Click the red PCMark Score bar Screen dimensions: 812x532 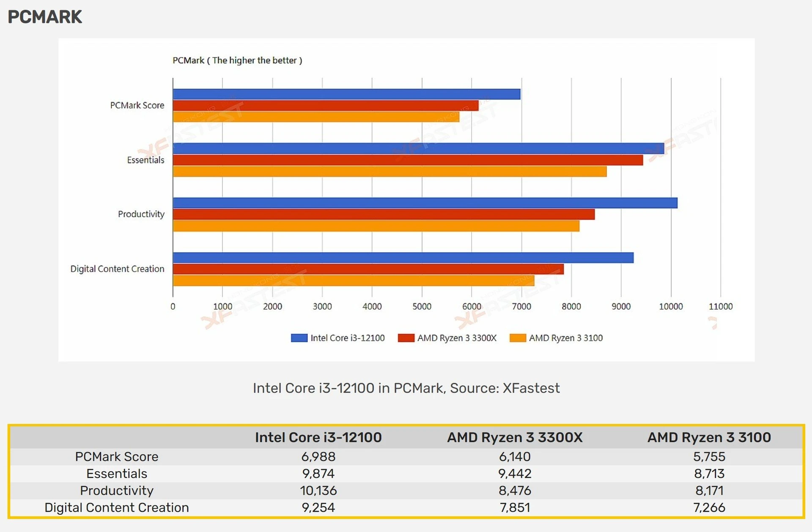326,106
